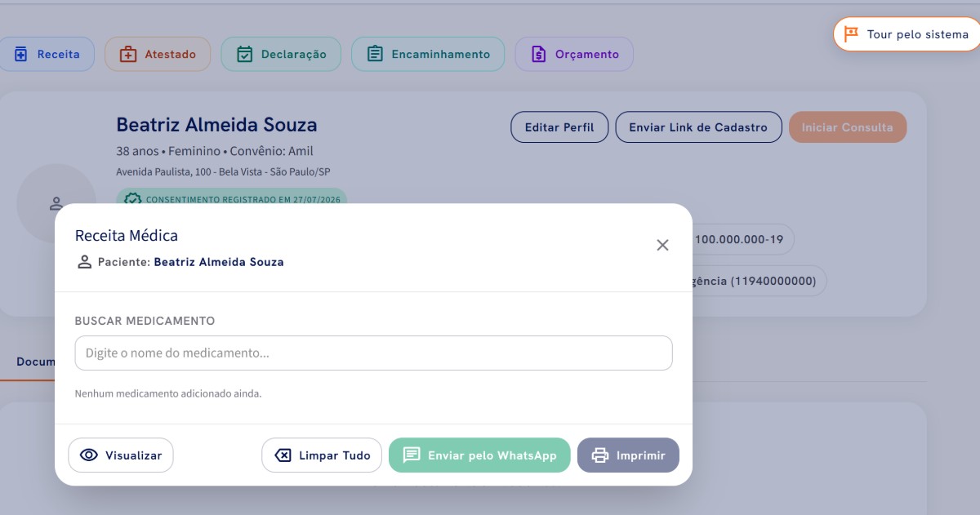Image resolution: width=980 pixels, height=515 pixels.
Task: Click the backspace icon in Limpar Tudo
Action: pyautogui.click(x=283, y=455)
